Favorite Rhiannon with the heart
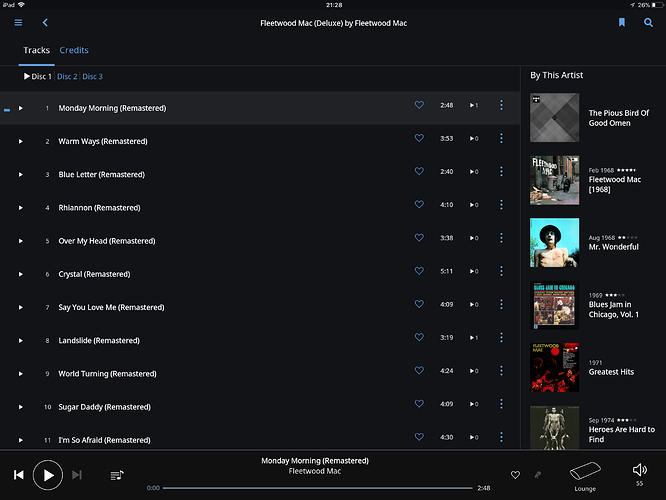 coord(419,204)
